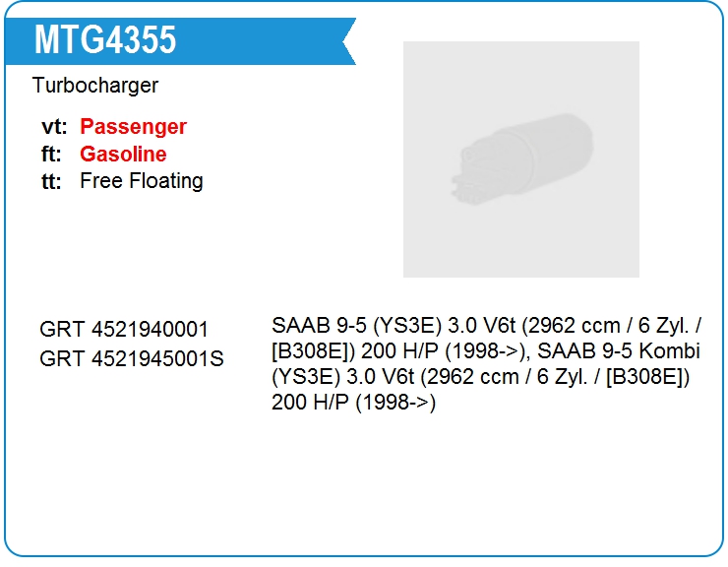728x567 pixels.
Task: Click the first [B308E] engine code
Action: pyautogui.click(x=313, y=351)
